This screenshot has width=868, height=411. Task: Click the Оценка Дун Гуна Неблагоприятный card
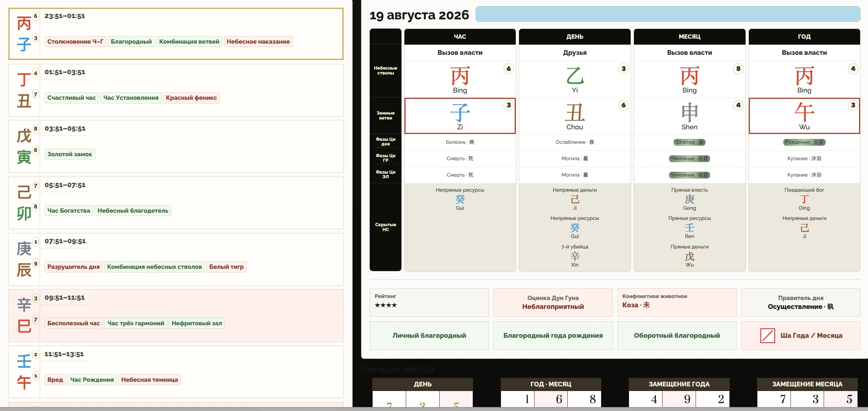coord(553,302)
